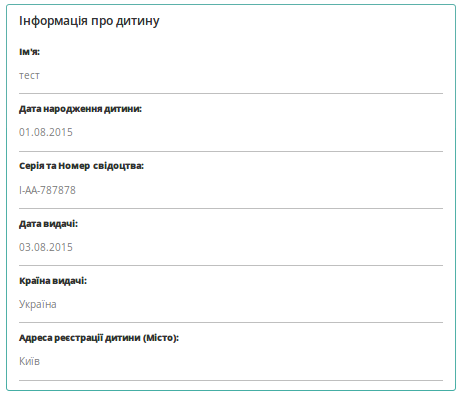
Task: Click the 'Серія та Номер свідоцтва:' label
Action: [x=81, y=166]
